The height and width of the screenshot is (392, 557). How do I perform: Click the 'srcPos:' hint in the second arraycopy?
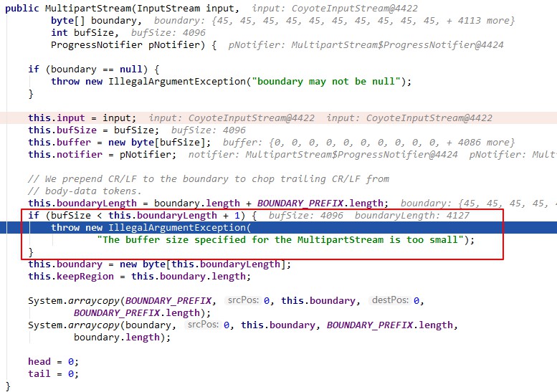coord(202,325)
